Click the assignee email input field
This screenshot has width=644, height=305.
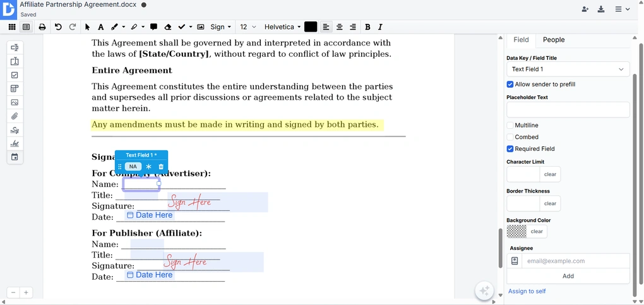tap(575, 261)
